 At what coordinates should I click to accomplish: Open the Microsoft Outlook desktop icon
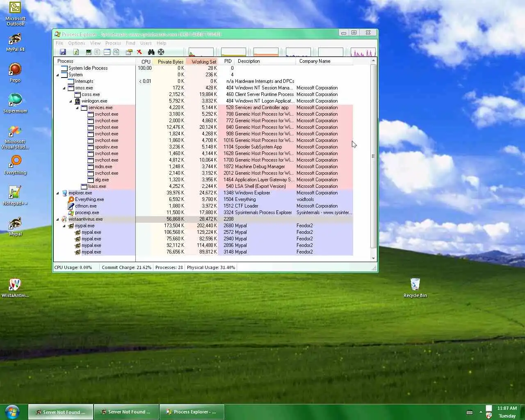15,14
